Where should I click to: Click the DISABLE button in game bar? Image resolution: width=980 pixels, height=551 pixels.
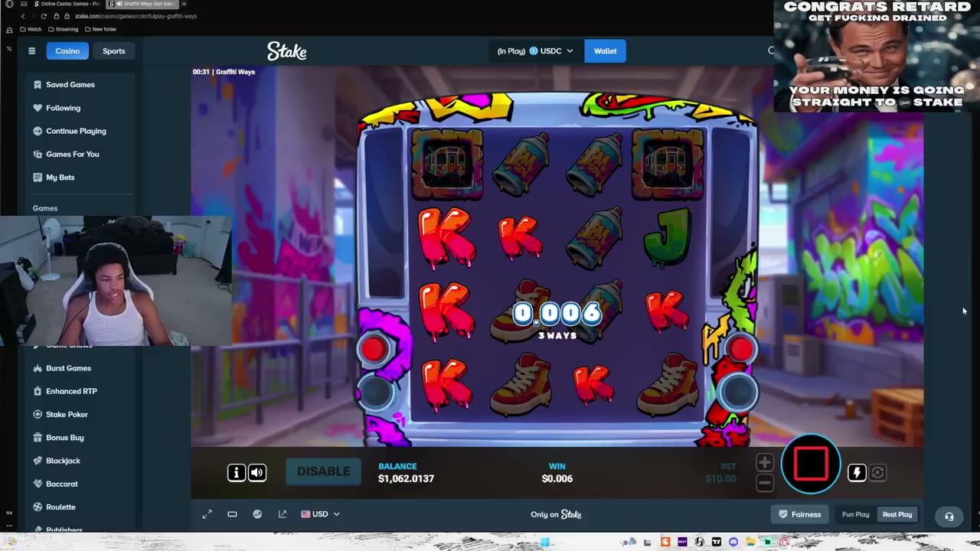tap(323, 471)
